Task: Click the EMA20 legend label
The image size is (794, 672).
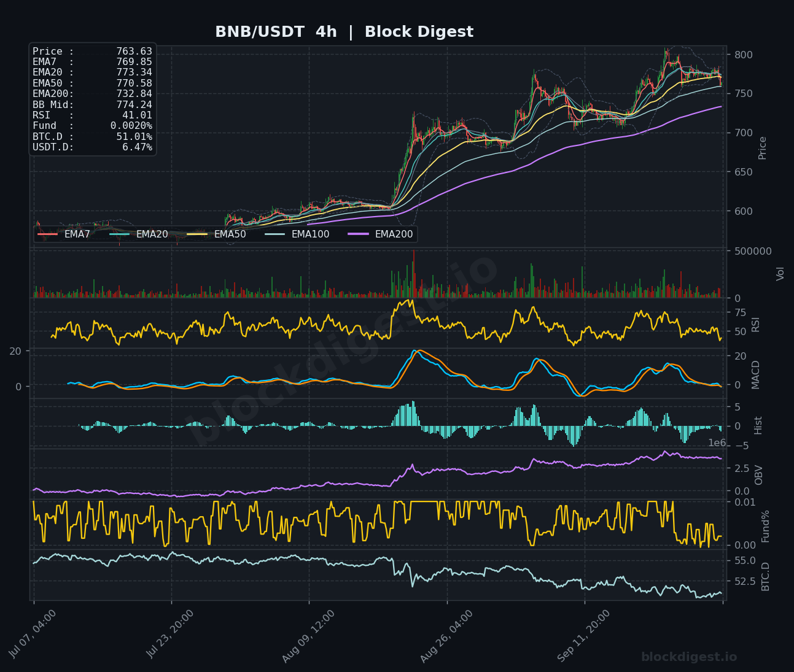Action: [152, 234]
